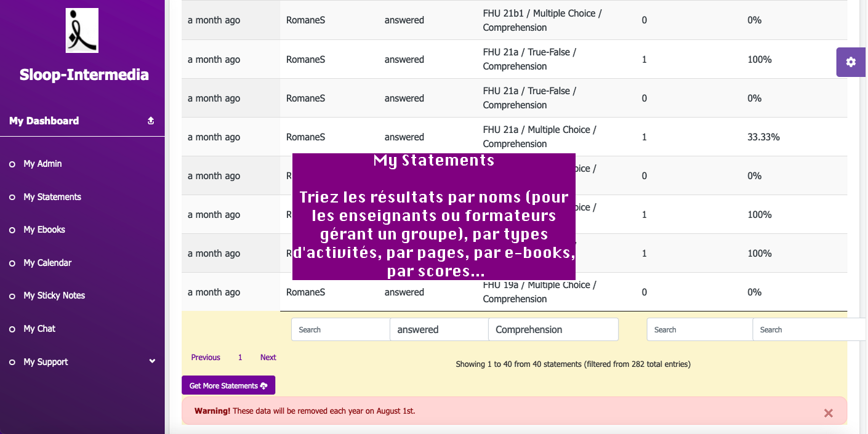Screen dimensions: 868x434
Task: Go to My Statements in the sidebar
Action: click(52, 197)
